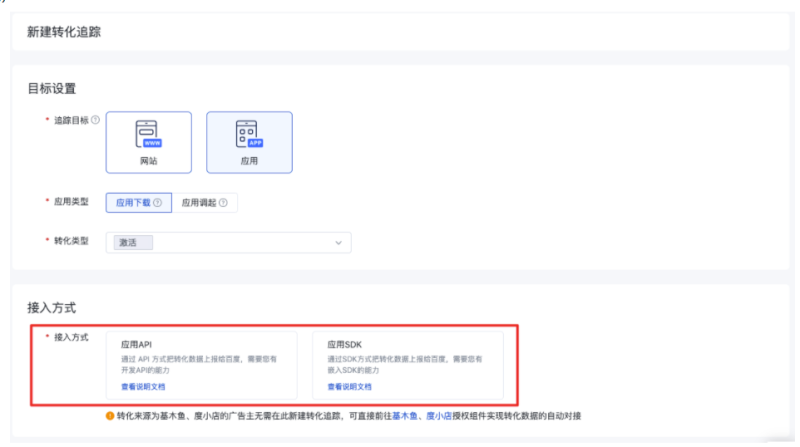This screenshot has width=800, height=447.
Task: Select the 应用SDK access method card
Action: click(408, 365)
